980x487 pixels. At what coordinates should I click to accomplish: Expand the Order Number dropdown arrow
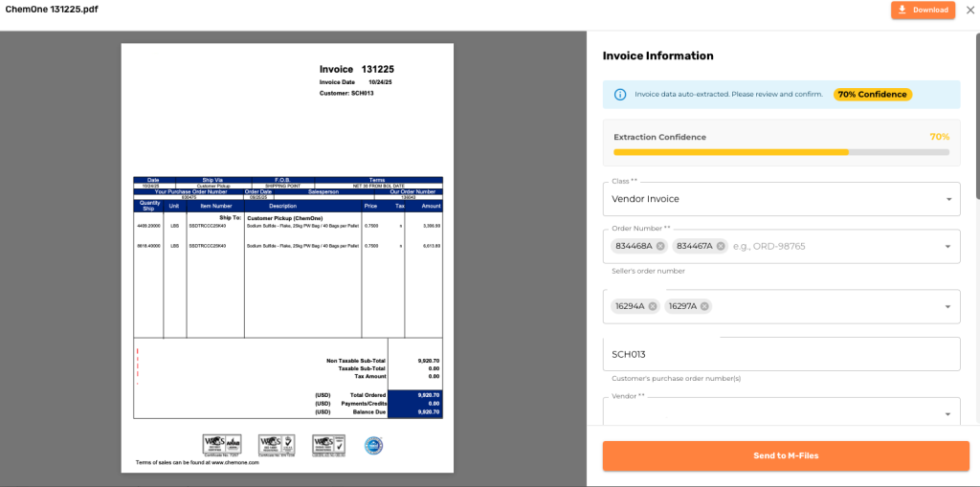(x=947, y=246)
